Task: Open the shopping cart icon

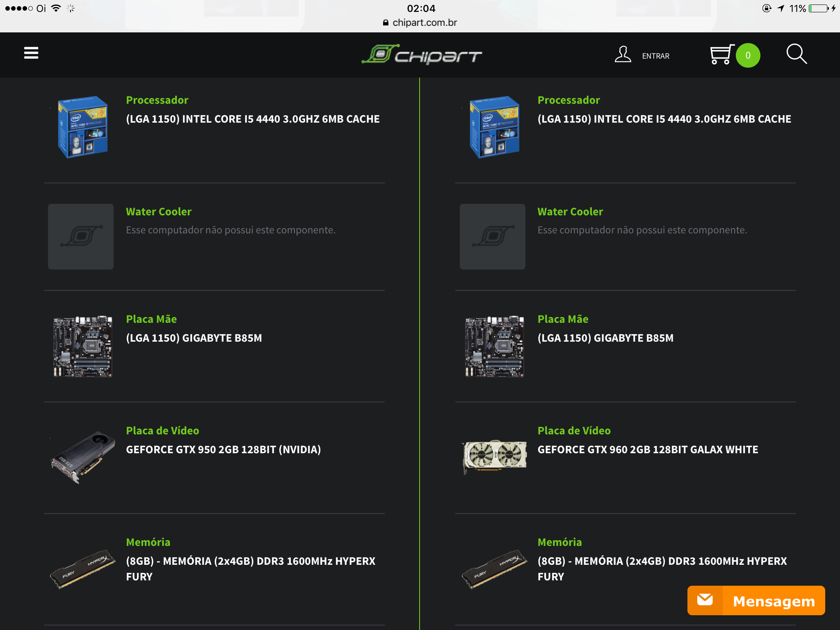Action: click(721, 55)
